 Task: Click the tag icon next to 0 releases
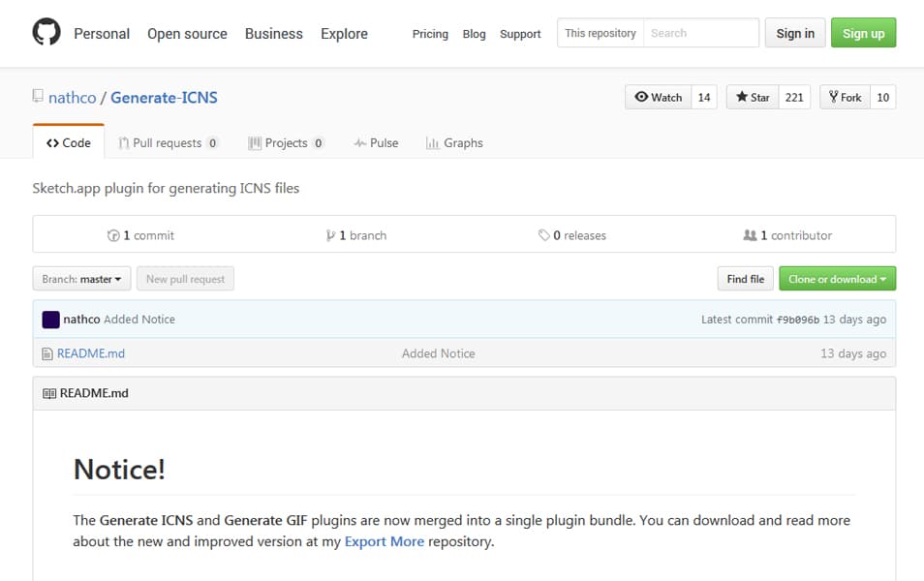tap(544, 235)
